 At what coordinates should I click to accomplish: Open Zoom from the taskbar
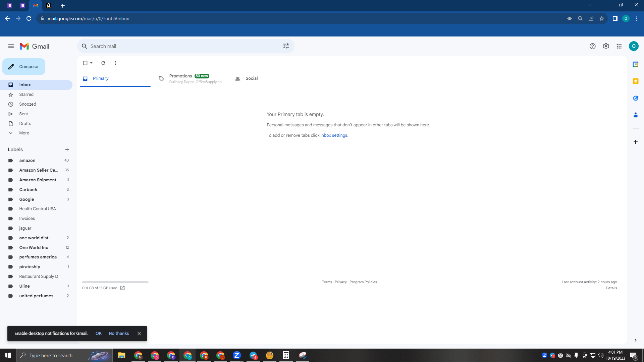[237, 355]
